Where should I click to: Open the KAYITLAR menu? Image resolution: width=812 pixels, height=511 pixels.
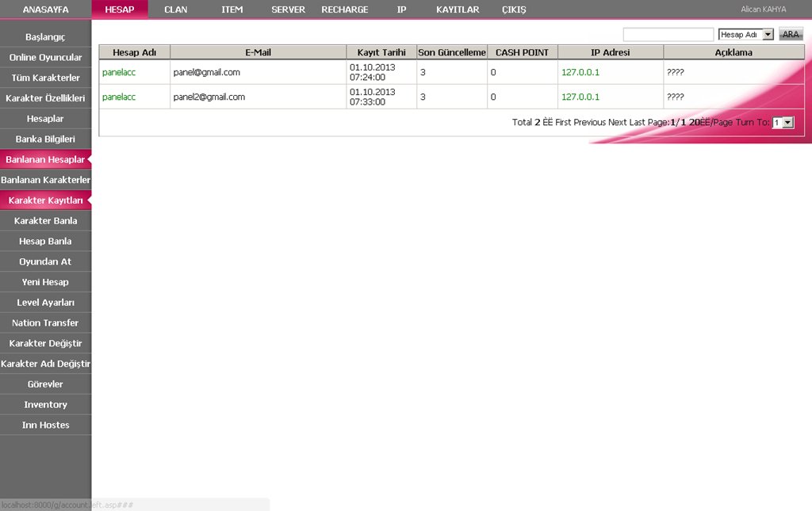click(458, 10)
